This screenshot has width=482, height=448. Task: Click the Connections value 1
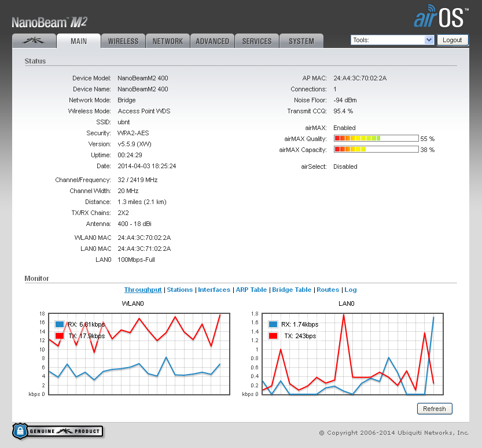(335, 90)
